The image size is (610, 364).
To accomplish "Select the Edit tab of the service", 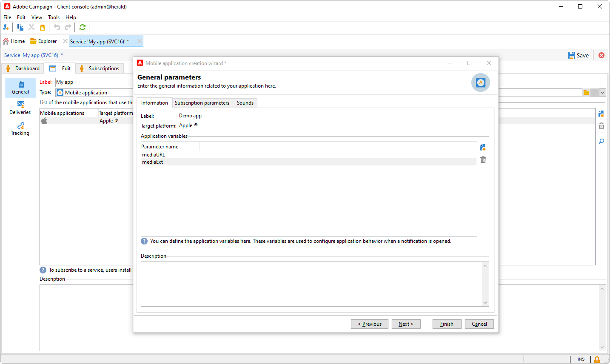I will pos(60,68).
